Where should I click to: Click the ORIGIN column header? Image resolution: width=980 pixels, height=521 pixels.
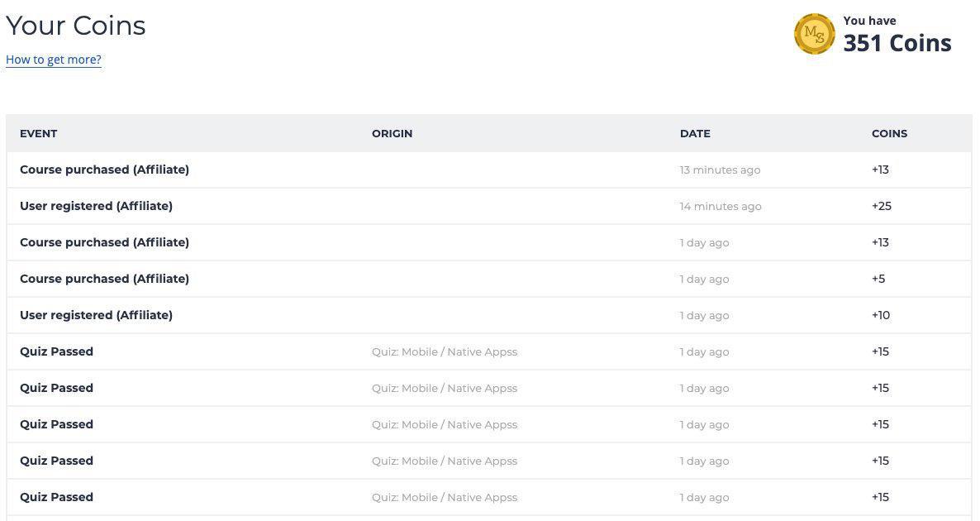[x=392, y=133]
